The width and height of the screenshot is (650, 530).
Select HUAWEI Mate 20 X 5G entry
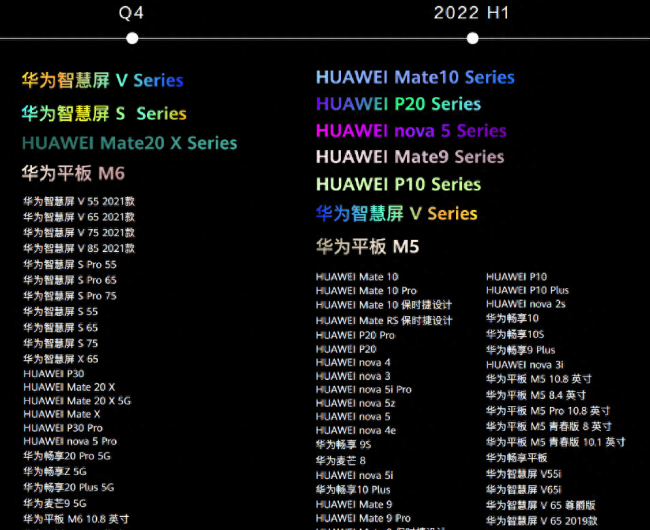click(77, 401)
